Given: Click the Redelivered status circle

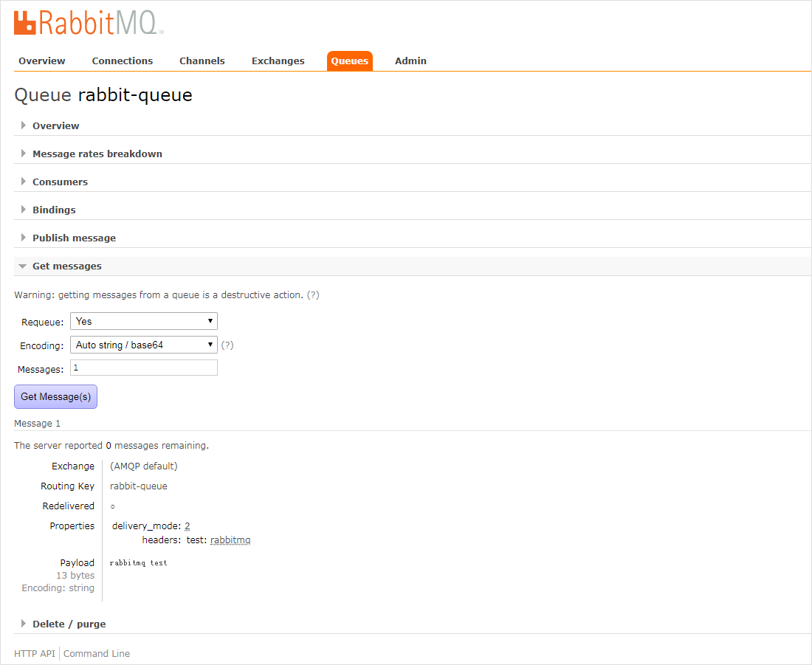Looking at the screenshot, I should 112,506.
